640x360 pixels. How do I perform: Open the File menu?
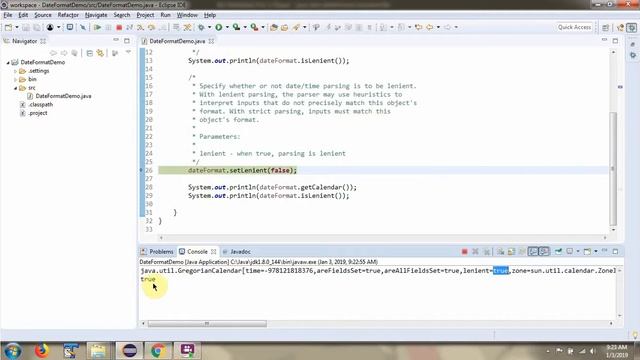point(8,15)
